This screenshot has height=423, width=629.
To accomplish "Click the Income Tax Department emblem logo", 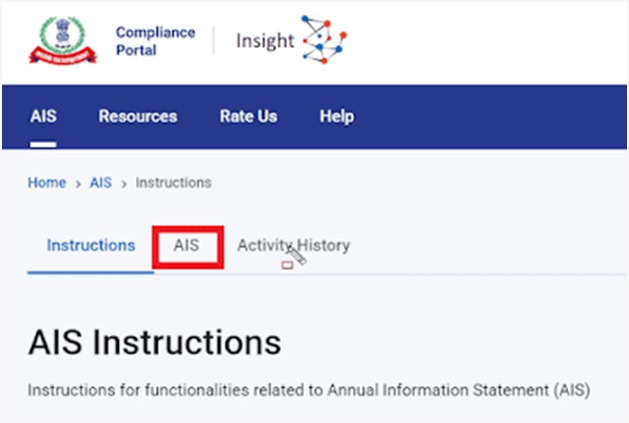I will coord(63,40).
